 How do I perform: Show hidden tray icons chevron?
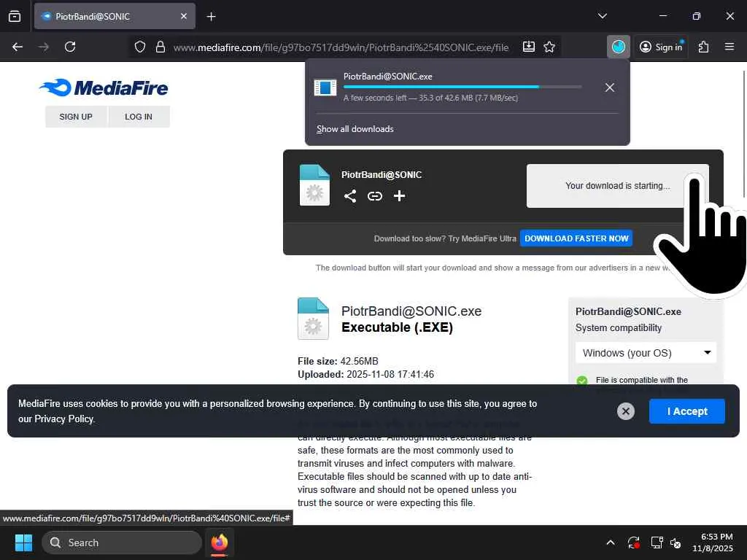611,542
